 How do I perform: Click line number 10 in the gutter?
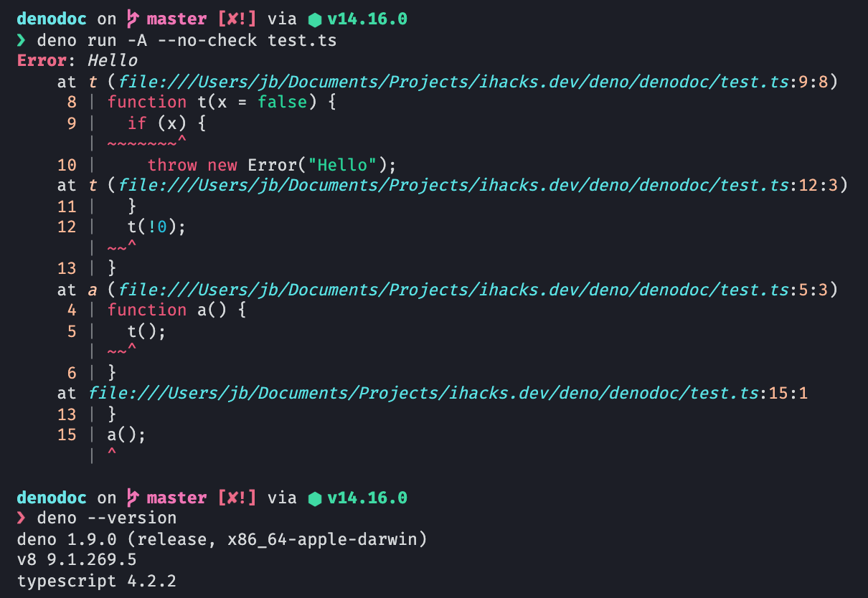pos(67,165)
